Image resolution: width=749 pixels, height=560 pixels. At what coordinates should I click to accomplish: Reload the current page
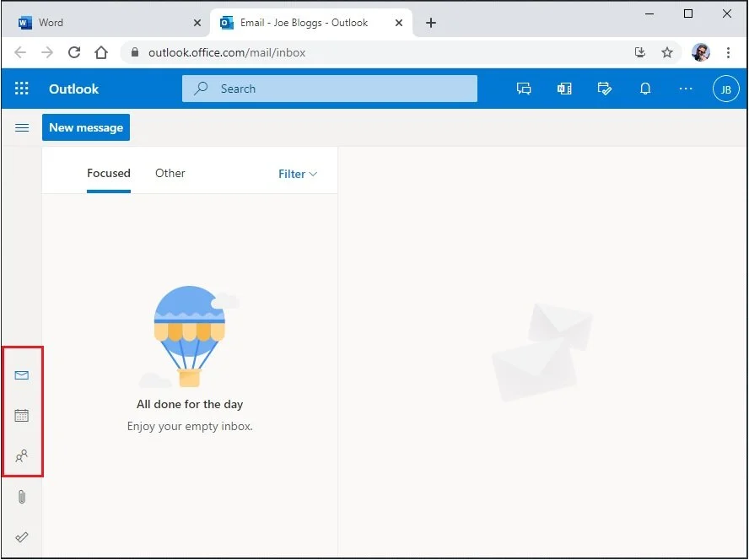coord(74,52)
